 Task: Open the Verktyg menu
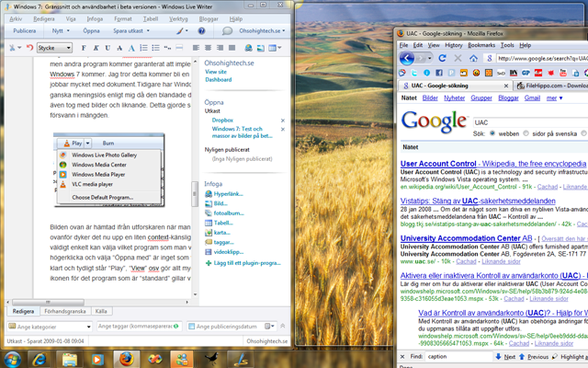[178, 18]
